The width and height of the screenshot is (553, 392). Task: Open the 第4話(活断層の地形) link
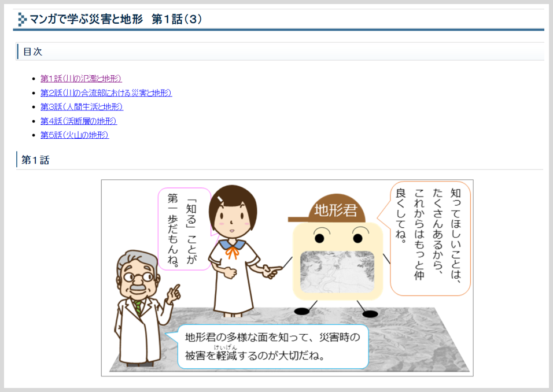click(x=79, y=121)
